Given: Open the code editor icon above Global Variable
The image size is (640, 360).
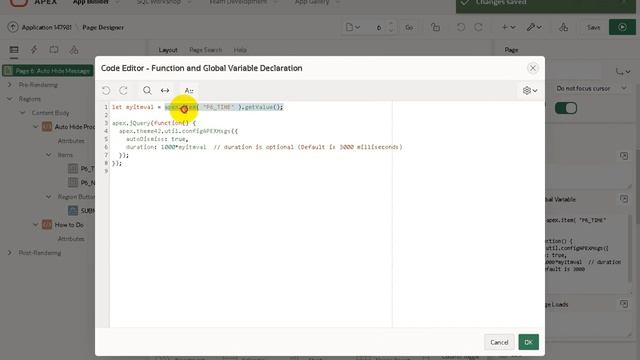Looking at the screenshot, I should [x=624, y=156].
